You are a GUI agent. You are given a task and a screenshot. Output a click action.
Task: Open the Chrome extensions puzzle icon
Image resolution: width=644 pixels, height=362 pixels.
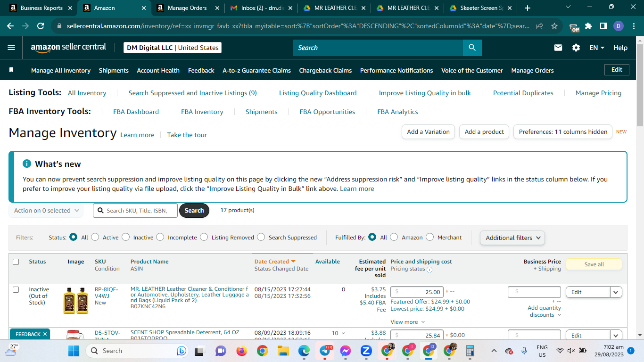click(588, 26)
